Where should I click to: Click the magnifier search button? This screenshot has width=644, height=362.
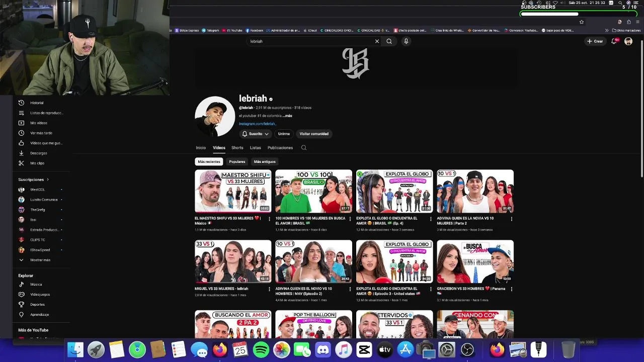(x=389, y=41)
